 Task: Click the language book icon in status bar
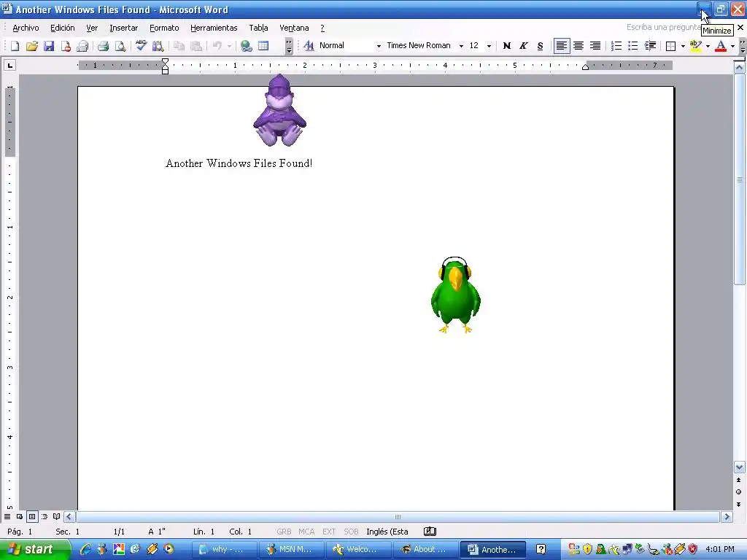[430, 532]
